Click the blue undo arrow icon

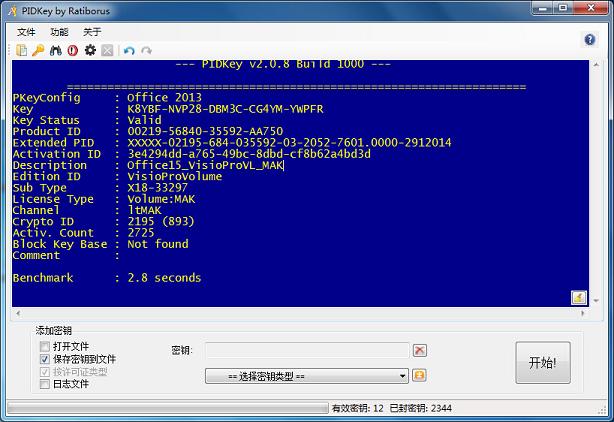pos(129,50)
